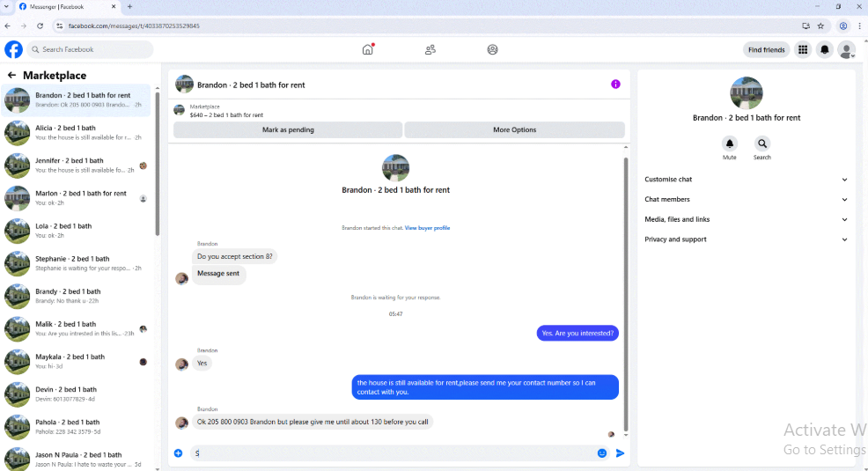Open the Menu grid icon

[x=803, y=50]
